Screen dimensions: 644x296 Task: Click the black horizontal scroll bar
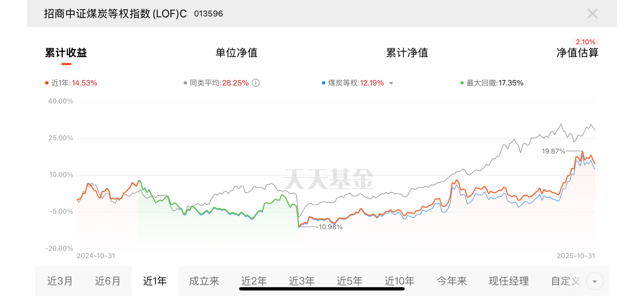(322, 289)
